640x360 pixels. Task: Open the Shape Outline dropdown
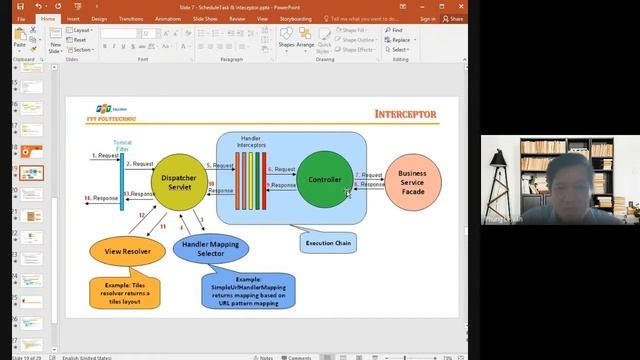pos(356,40)
